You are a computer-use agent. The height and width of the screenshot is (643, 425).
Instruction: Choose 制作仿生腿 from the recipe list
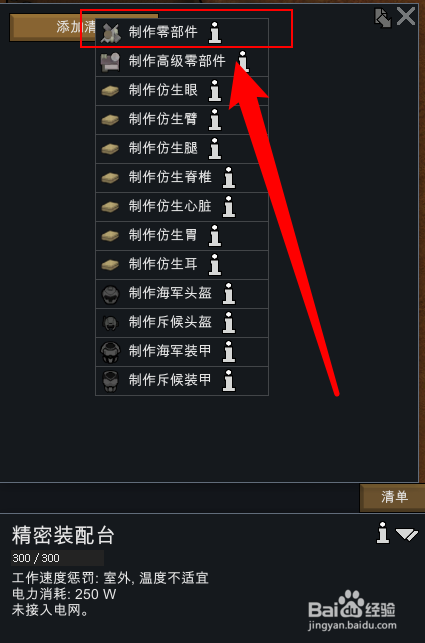(182, 149)
